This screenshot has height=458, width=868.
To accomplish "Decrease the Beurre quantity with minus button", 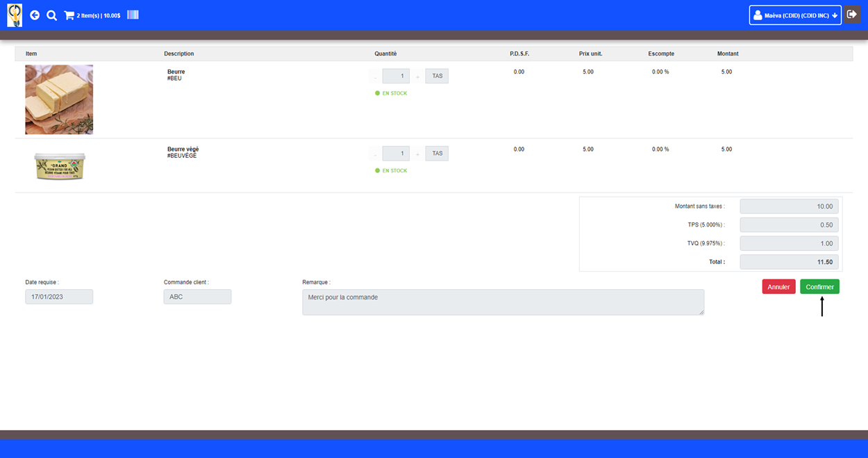I will pos(376,76).
